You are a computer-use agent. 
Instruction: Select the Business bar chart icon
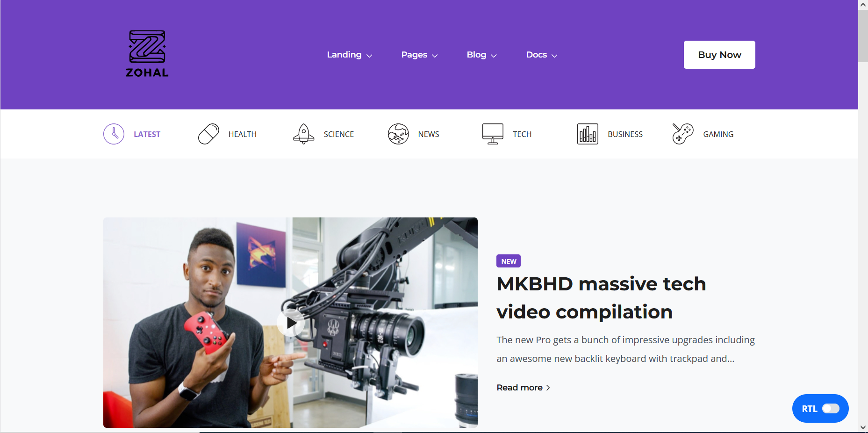[x=588, y=134]
